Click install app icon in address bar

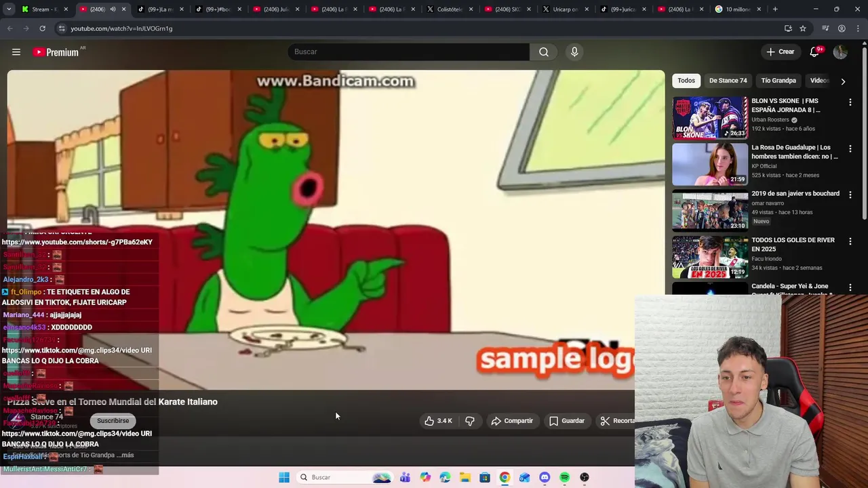click(x=788, y=28)
